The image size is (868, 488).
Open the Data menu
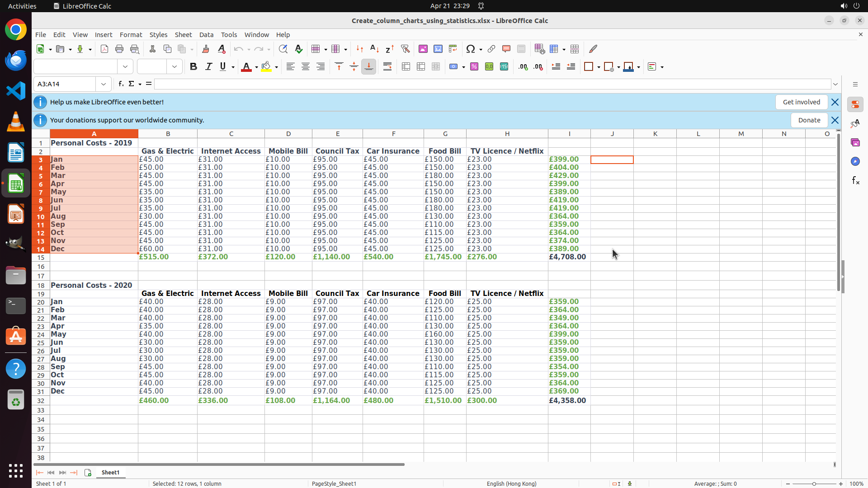(x=206, y=35)
